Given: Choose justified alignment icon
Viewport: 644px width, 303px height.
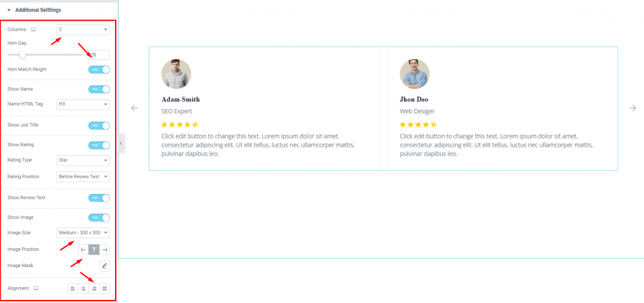Looking at the screenshot, I should 105,289.
